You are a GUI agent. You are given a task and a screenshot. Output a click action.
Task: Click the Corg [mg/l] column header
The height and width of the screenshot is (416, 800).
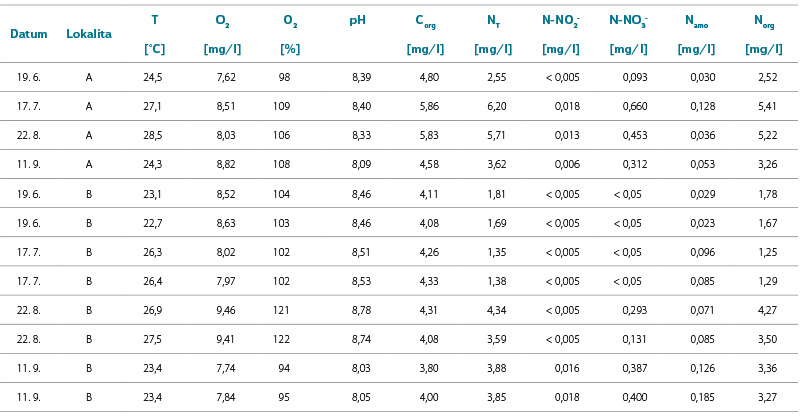426,34
